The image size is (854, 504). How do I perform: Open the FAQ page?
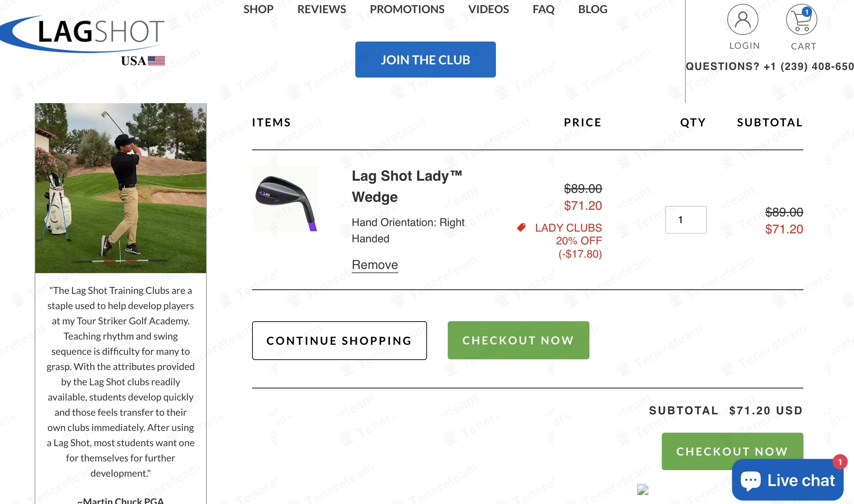tap(543, 9)
